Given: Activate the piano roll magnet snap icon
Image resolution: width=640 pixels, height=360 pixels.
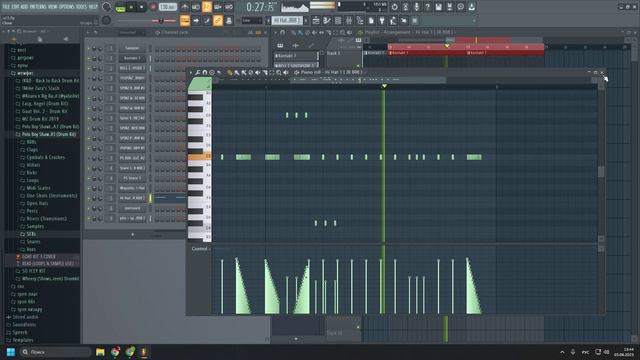Looking at the screenshot, I should (204, 73).
